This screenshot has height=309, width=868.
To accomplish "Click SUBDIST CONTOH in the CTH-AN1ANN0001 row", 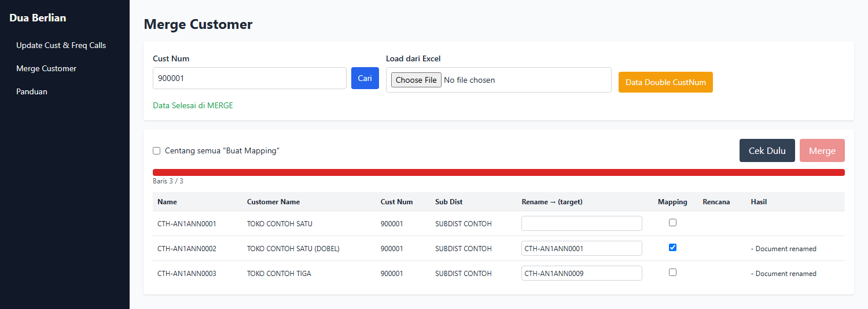I will tap(464, 223).
